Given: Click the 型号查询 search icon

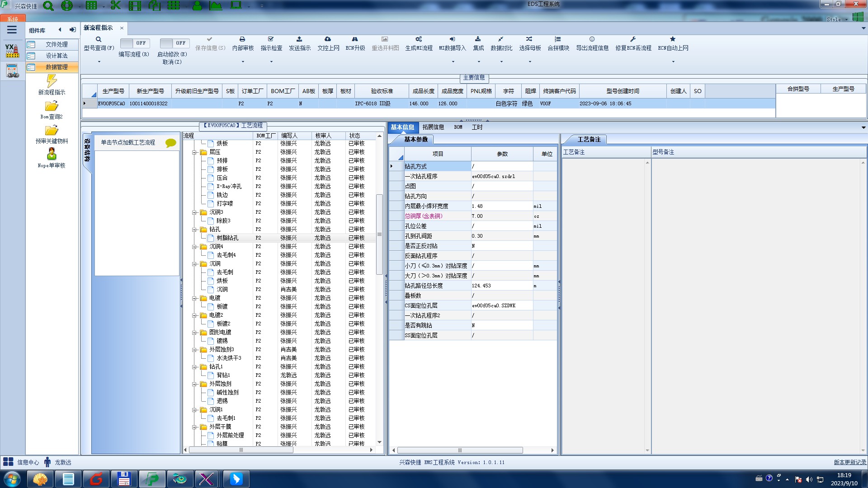Looking at the screenshot, I should point(99,39).
